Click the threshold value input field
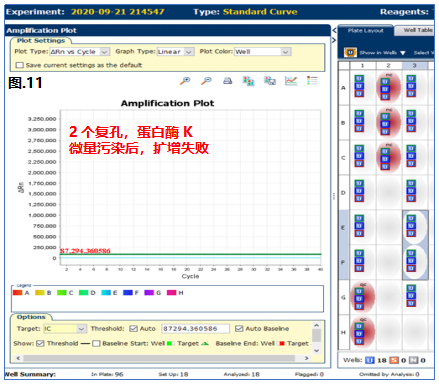Screen dimensions: 439x385 pos(195,329)
